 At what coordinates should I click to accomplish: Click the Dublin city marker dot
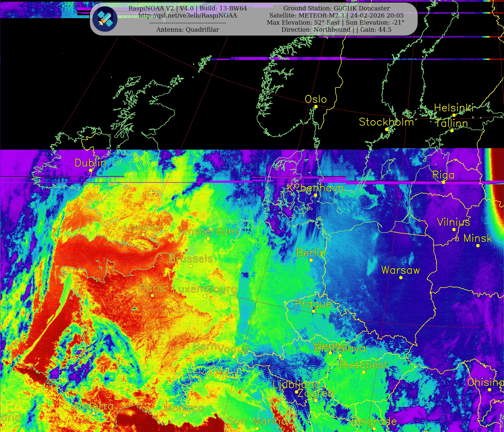[x=91, y=170]
